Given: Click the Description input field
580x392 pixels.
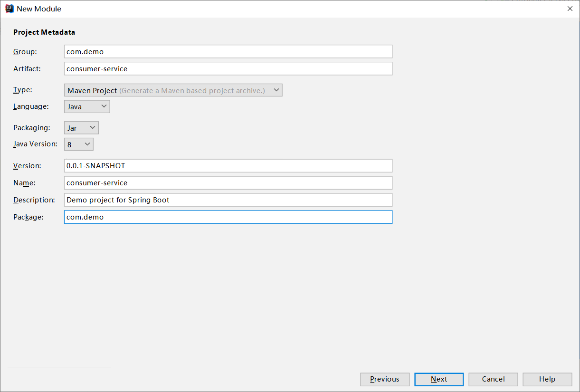Looking at the screenshot, I should 228,200.
